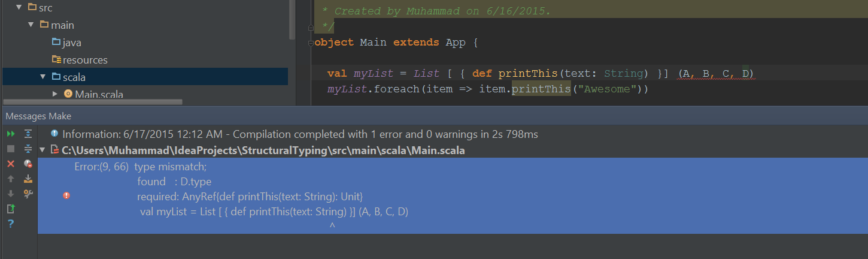Image resolution: width=868 pixels, height=259 pixels.
Task: Select the resources folder
Action: tap(84, 60)
